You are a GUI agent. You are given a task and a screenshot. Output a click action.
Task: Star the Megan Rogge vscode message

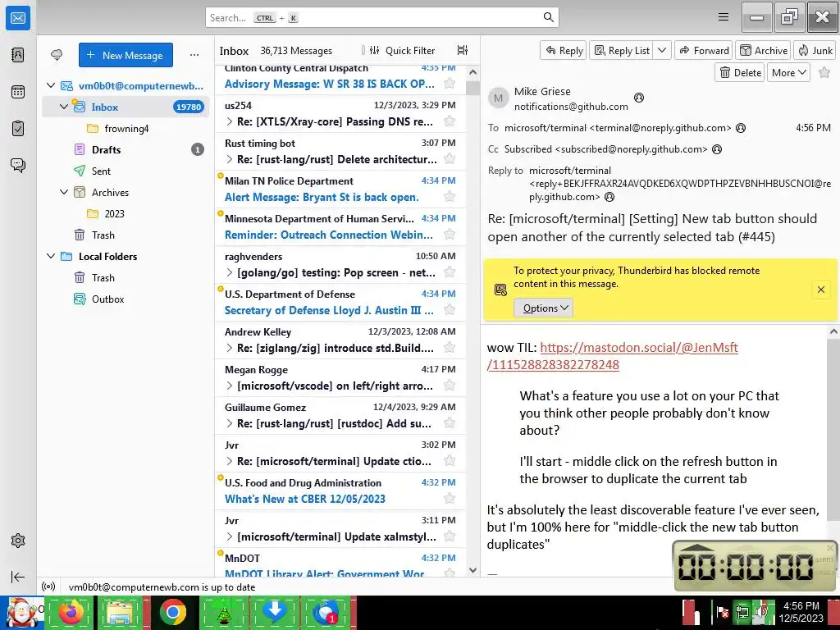450,386
